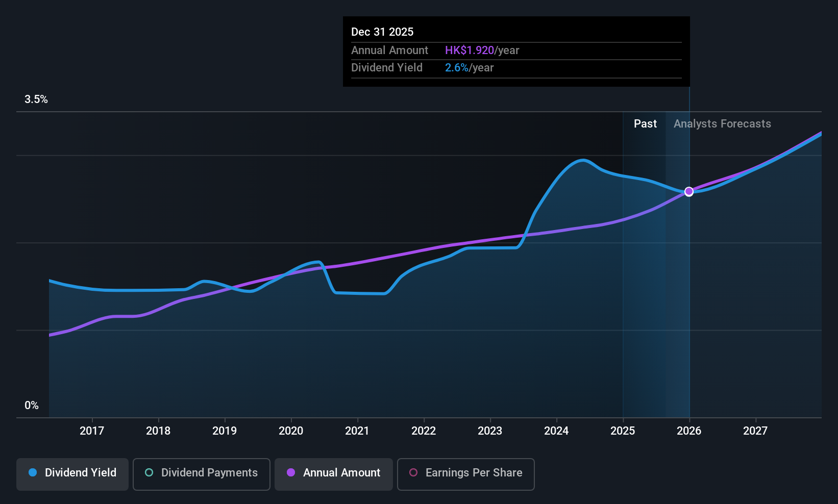This screenshot has height=504, width=838.
Task: Click the HK$1.920/year tooltip value
Action: pyautogui.click(x=482, y=51)
